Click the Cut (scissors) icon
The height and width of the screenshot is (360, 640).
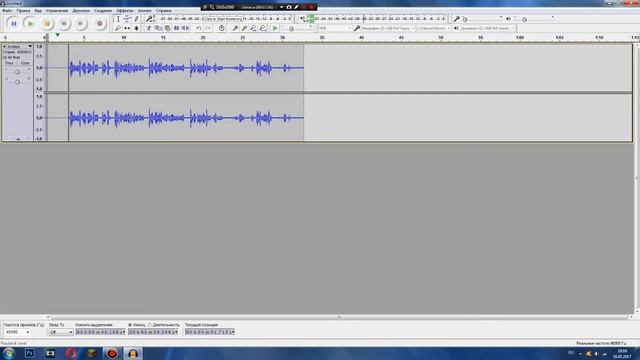(x=149, y=28)
